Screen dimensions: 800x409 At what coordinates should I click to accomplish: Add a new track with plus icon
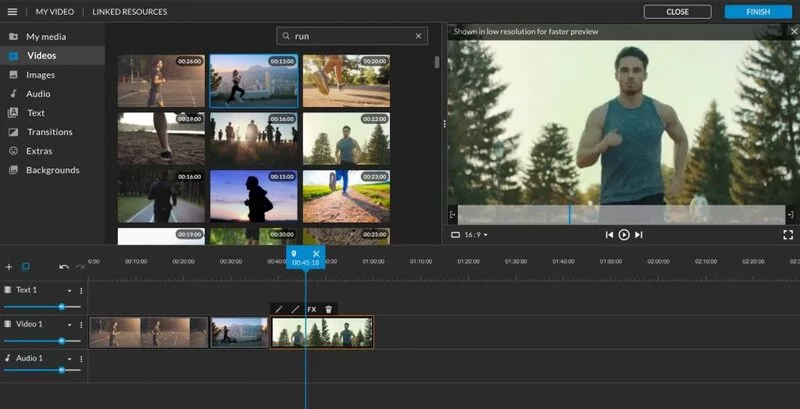[9, 267]
